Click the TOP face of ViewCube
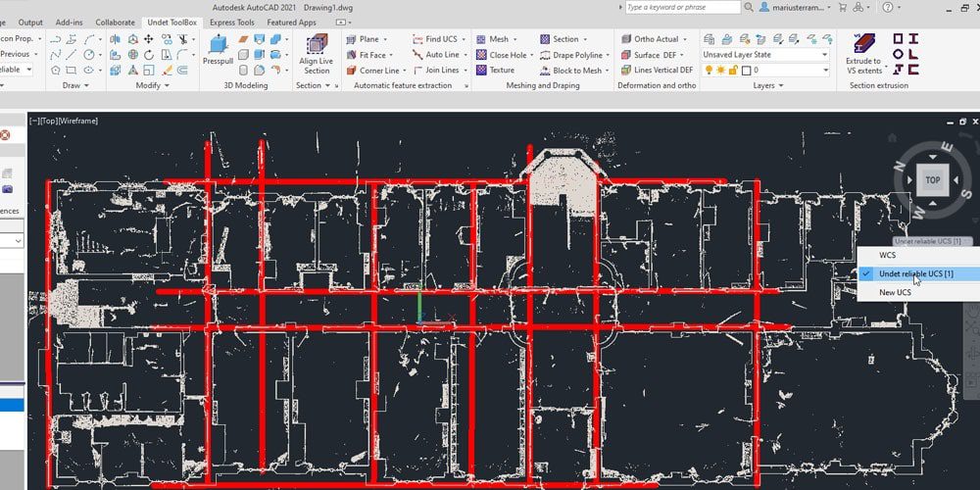Screen dimensions: 980x490 coord(932,179)
